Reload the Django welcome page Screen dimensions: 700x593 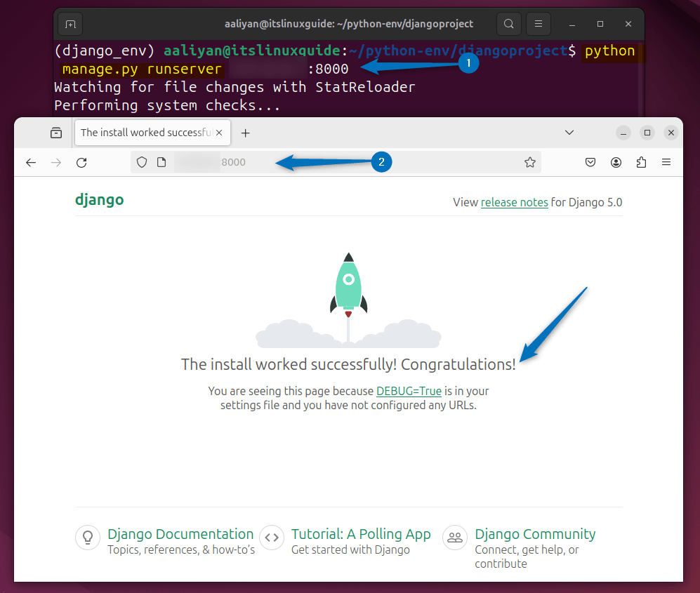tap(81, 162)
